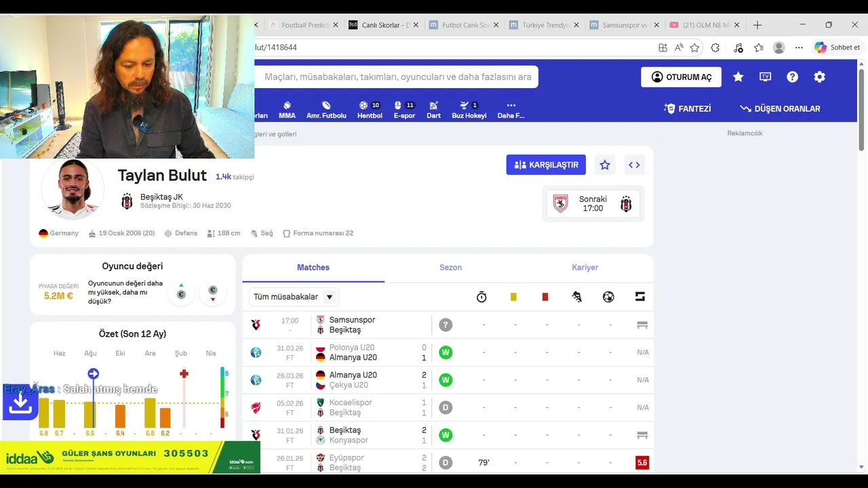The image size is (868, 488).
Task: Open a new browser tab
Action: [x=757, y=25]
